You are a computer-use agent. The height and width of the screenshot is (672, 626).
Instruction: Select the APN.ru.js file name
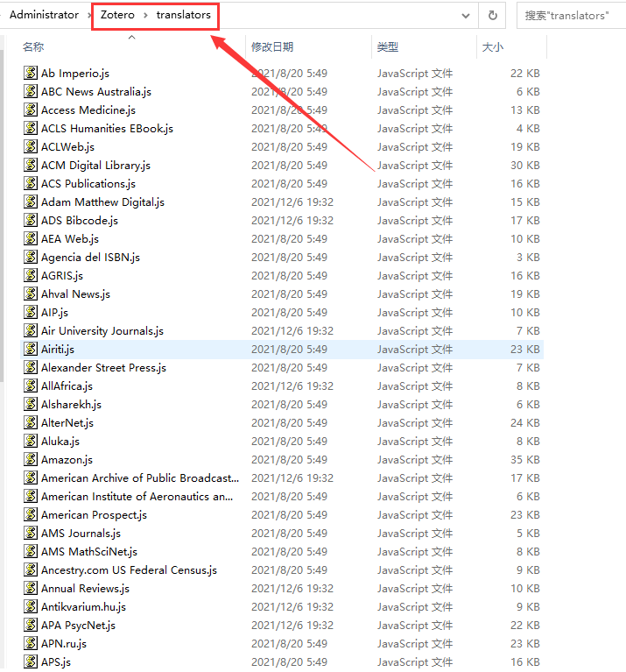pyautogui.click(x=64, y=644)
